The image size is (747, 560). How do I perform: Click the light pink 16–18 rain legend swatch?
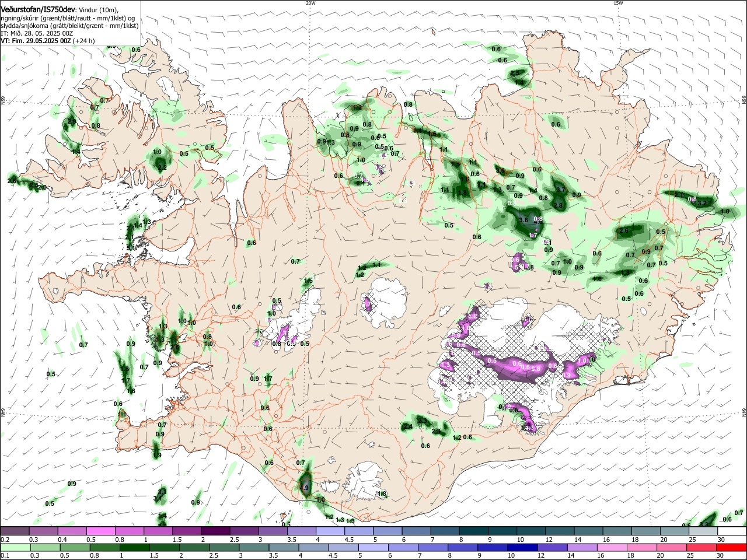(x=612, y=548)
